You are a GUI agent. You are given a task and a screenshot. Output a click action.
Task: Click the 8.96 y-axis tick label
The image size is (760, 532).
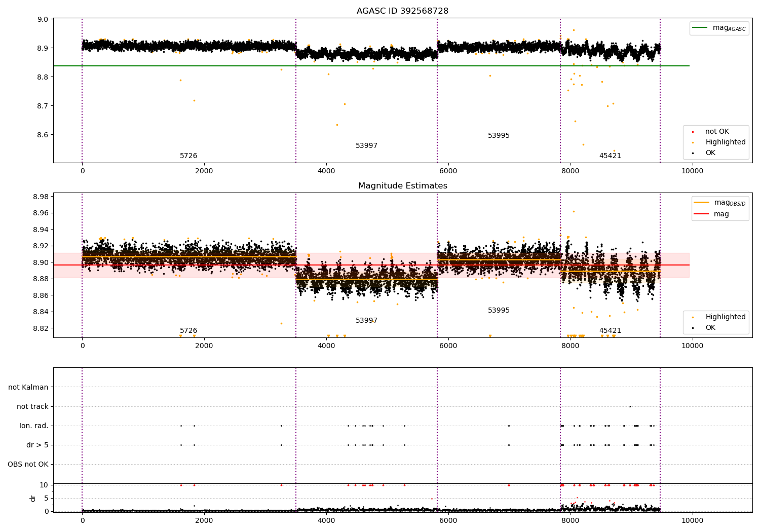[41, 213]
